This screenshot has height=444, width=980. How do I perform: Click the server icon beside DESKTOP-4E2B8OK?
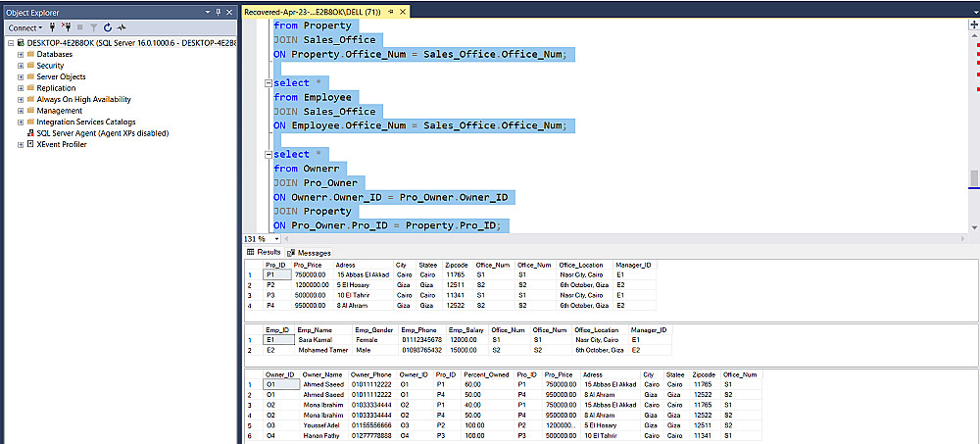(22, 43)
